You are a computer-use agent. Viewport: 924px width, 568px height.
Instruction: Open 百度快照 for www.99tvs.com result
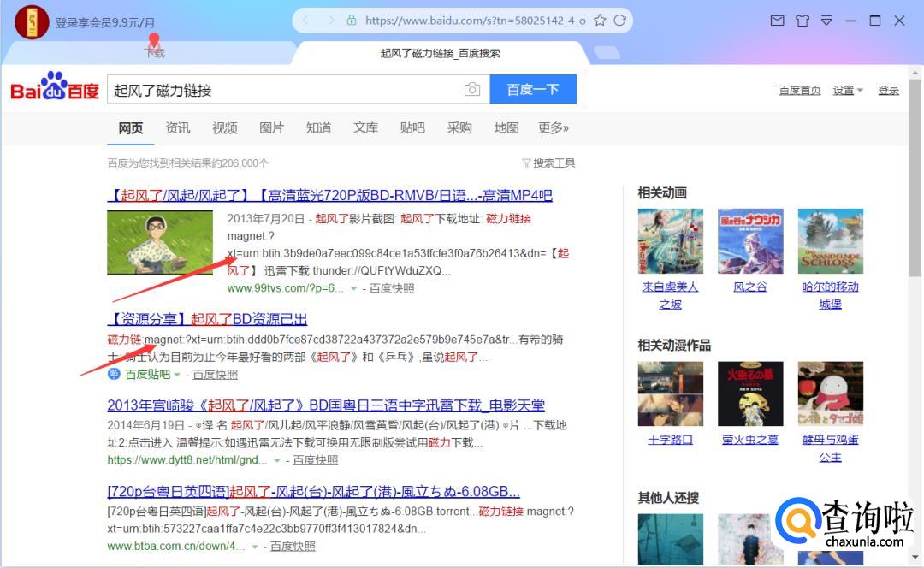coord(392,288)
